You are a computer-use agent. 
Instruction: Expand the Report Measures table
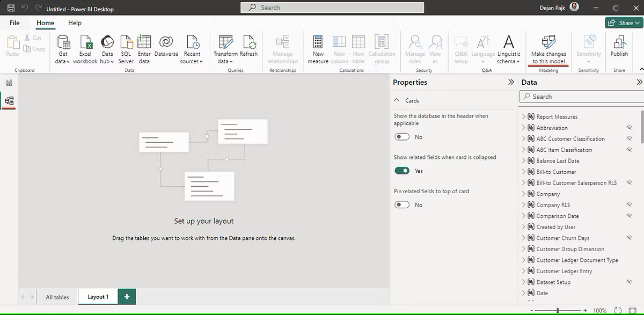tap(524, 117)
